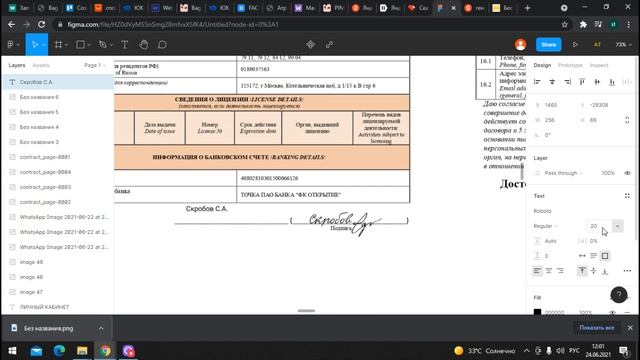Click the user avatar in the toolbar

click(520, 44)
